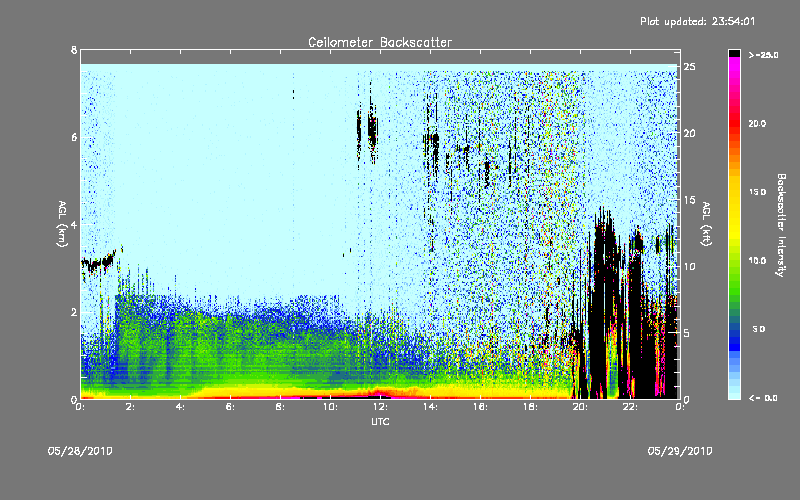The width and height of the screenshot is (800, 500).
Task: Click the 8: hour tick on x-axis
Action: (280, 407)
